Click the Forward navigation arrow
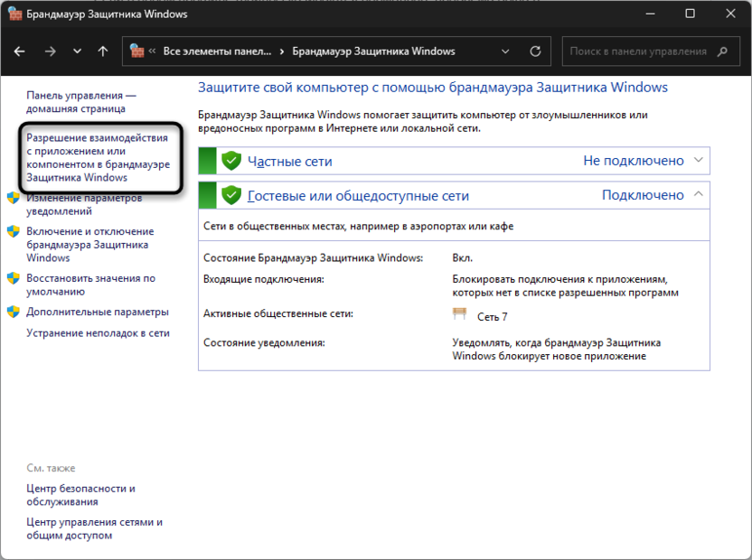Image resolution: width=752 pixels, height=560 pixels. coord(51,51)
